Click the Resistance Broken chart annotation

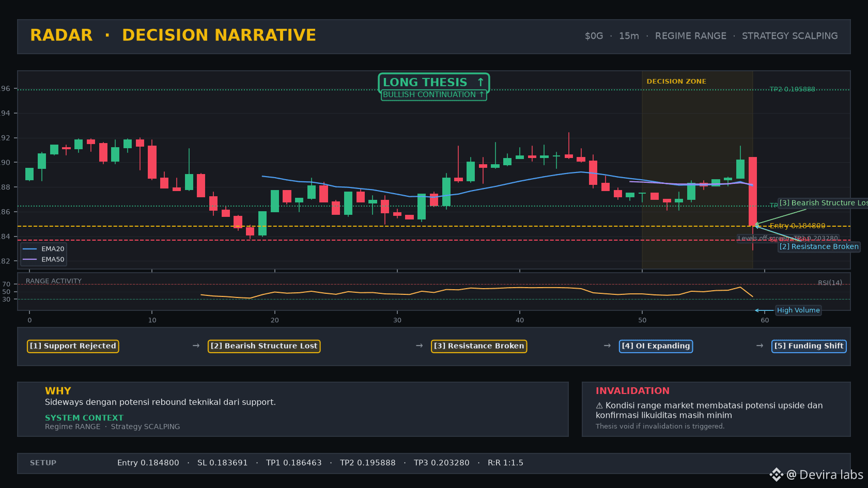pos(819,247)
